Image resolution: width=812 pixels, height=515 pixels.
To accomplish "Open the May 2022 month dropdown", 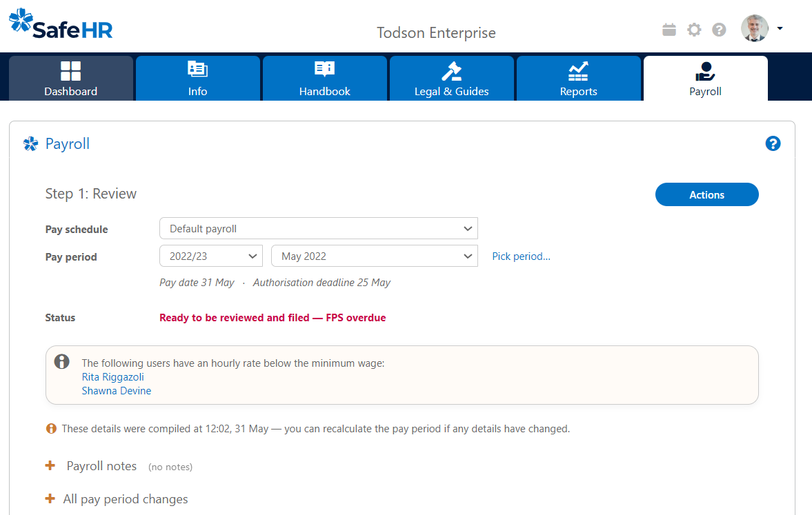I will 374,255.
